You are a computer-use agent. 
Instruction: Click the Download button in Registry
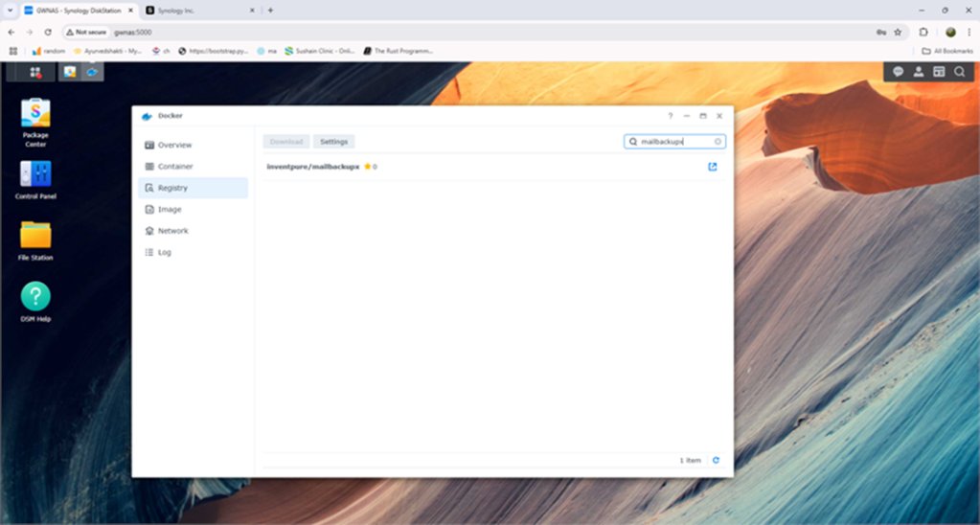[286, 142]
